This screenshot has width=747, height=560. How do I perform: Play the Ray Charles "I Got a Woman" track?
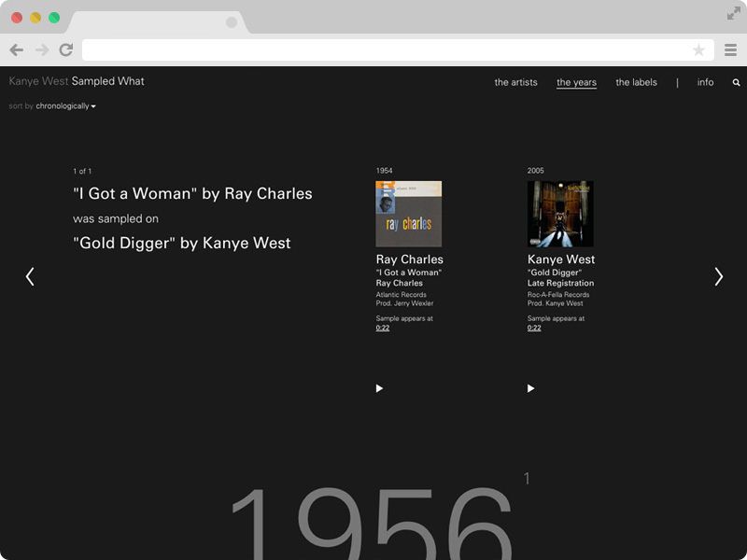tap(379, 388)
